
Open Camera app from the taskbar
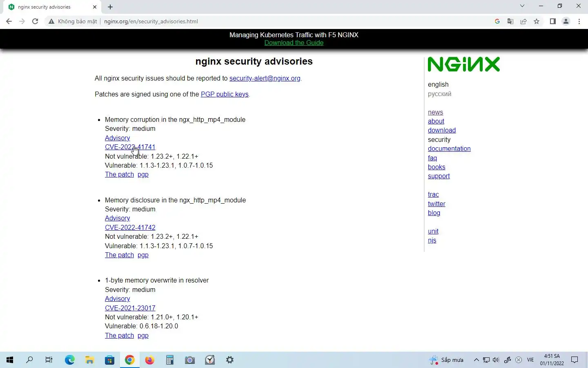coord(190,360)
